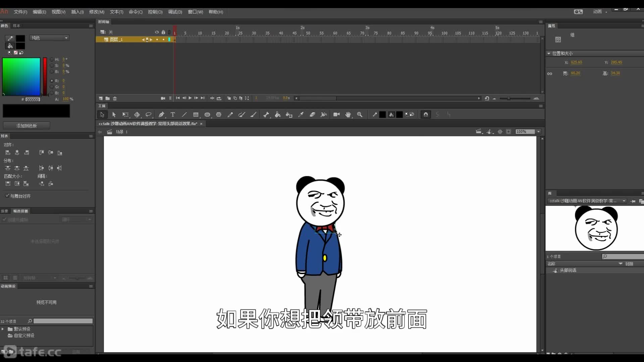Select the Width tool
The width and height of the screenshot is (644, 362).
pyautogui.click(x=324, y=115)
